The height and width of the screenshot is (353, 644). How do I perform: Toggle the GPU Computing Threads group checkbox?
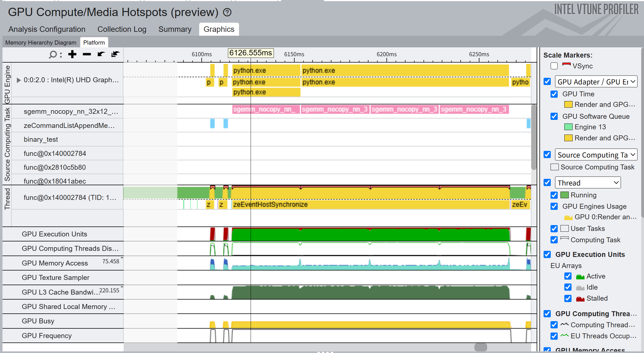click(547, 314)
